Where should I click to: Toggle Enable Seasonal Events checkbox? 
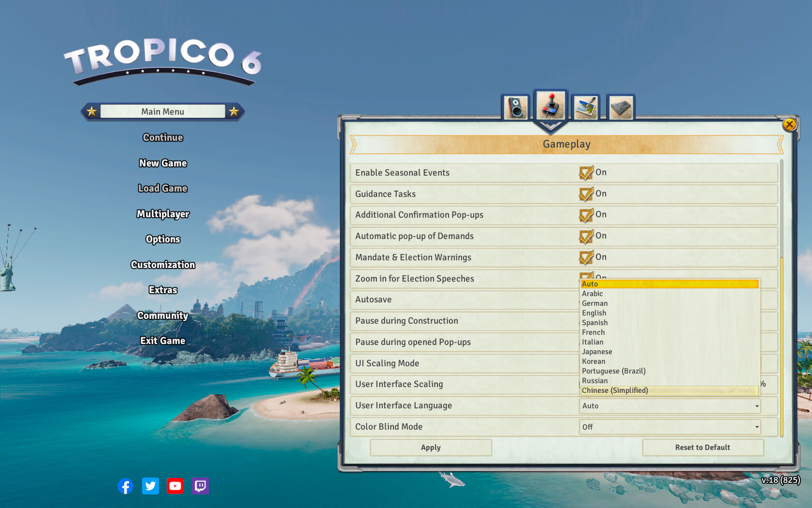(586, 173)
